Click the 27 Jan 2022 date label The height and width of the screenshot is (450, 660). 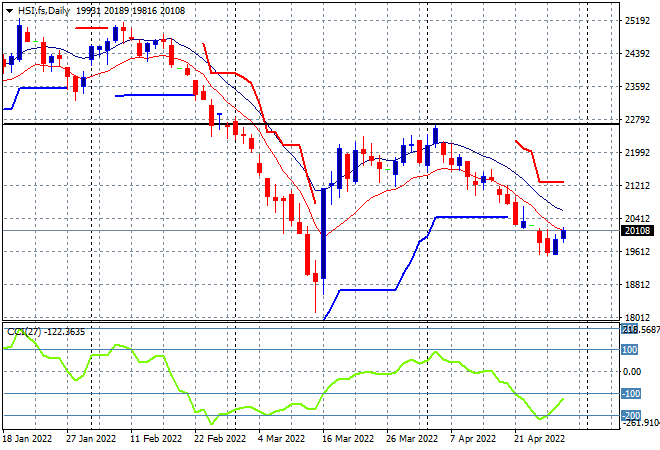[x=91, y=439]
